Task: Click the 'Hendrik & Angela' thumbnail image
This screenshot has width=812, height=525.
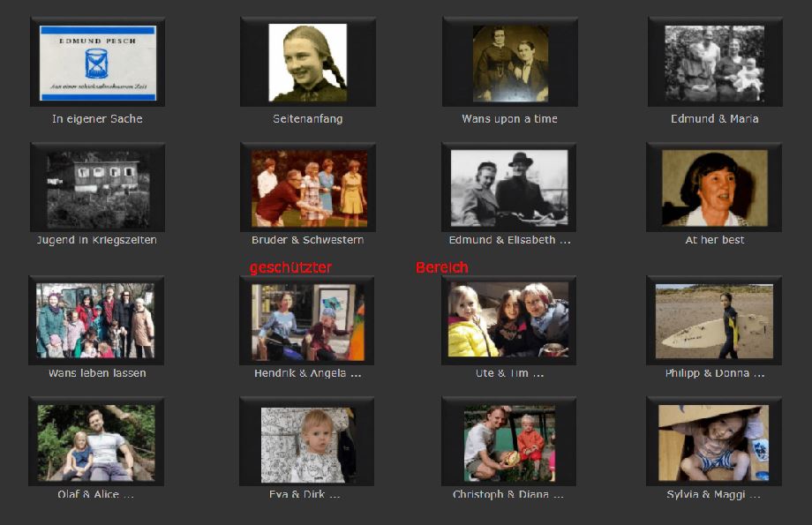Action: [x=306, y=321]
